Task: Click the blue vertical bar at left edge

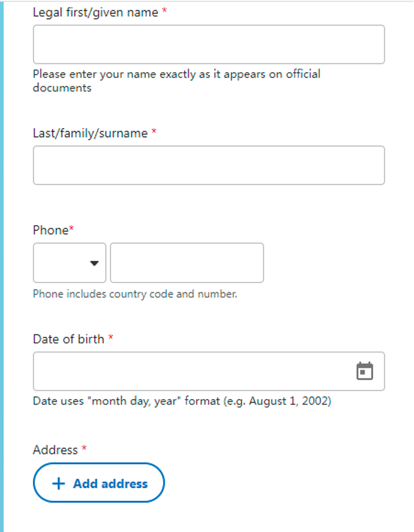Action: 2,266
